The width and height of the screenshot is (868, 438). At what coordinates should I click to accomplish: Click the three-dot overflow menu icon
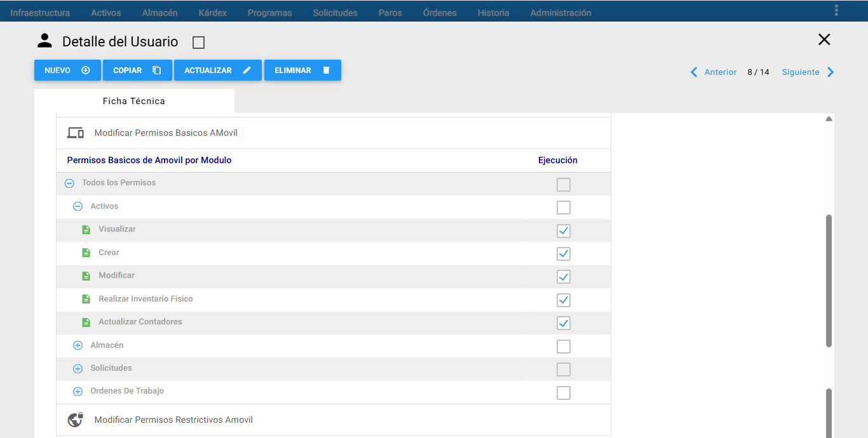pos(836,10)
